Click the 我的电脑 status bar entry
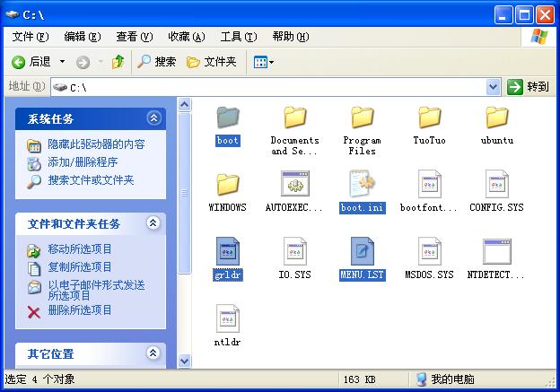 [445, 379]
